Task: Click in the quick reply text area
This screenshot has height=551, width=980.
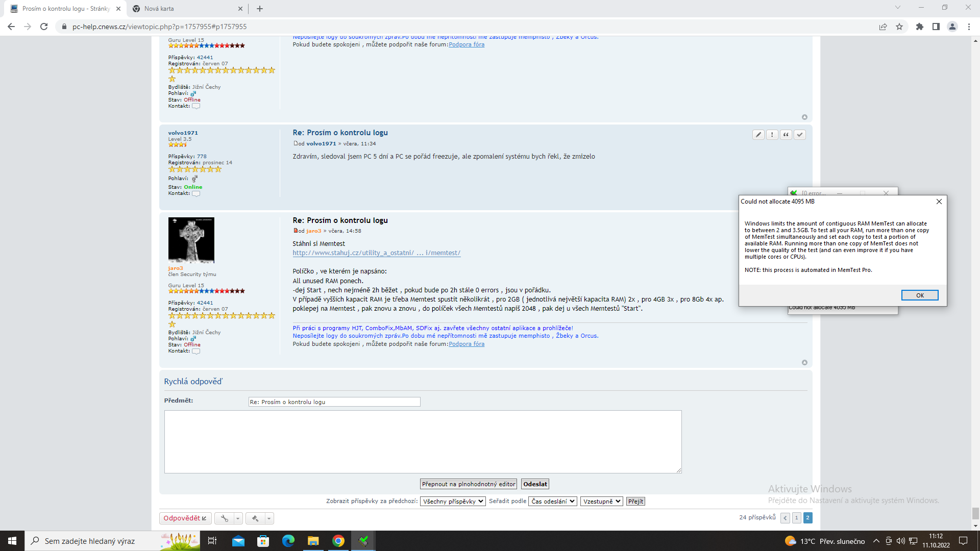Action: pos(423,441)
